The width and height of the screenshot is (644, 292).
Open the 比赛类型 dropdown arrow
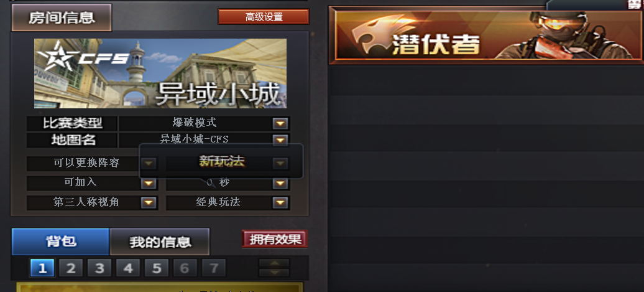(x=280, y=123)
